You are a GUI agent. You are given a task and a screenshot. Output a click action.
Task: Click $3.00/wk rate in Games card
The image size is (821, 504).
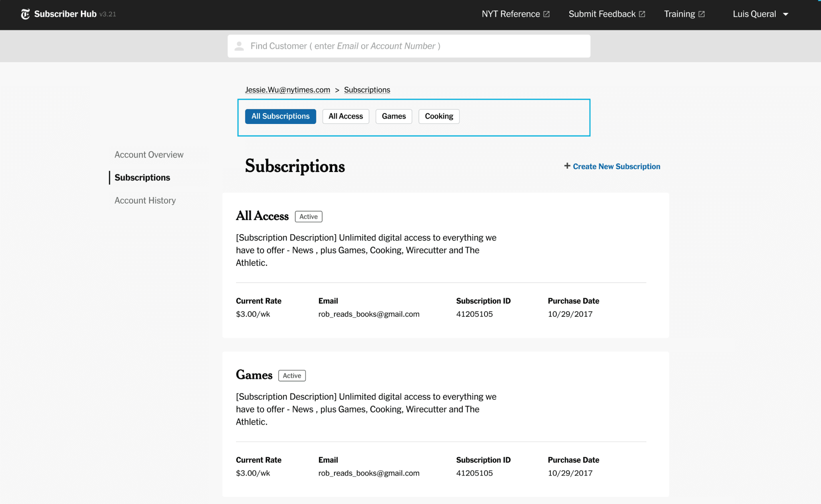pyautogui.click(x=253, y=473)
